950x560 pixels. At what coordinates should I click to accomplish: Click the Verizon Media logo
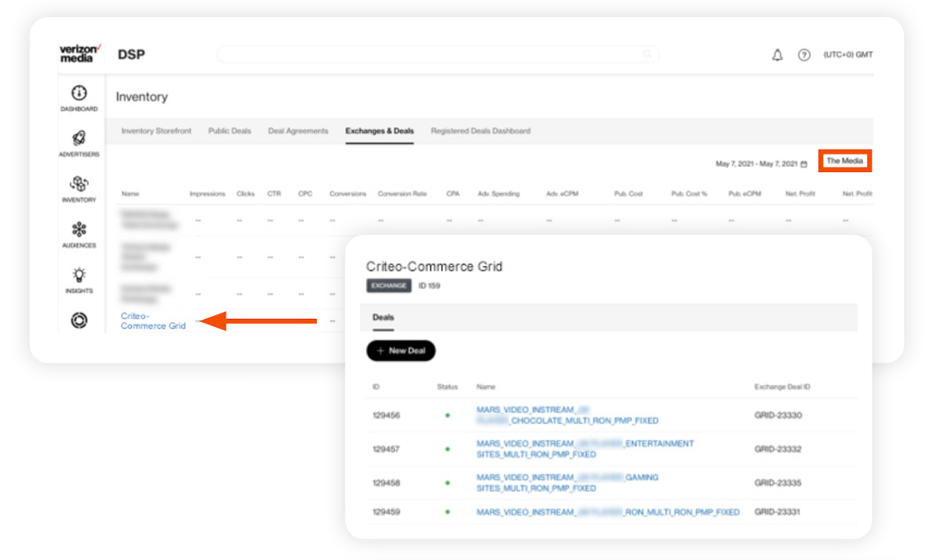[x=79, y=53]
